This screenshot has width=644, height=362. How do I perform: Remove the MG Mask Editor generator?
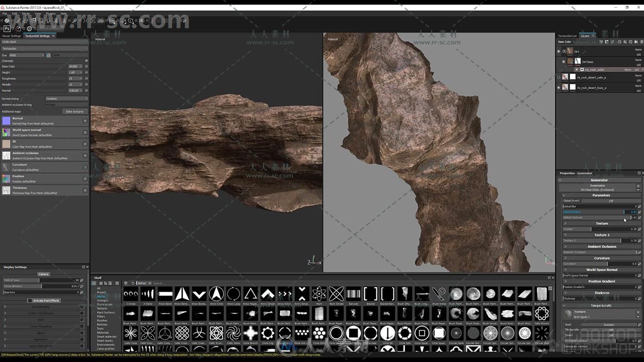[638, 186]
